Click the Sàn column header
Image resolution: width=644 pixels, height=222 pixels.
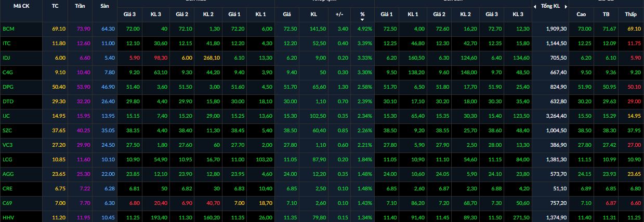pos(104,6)
